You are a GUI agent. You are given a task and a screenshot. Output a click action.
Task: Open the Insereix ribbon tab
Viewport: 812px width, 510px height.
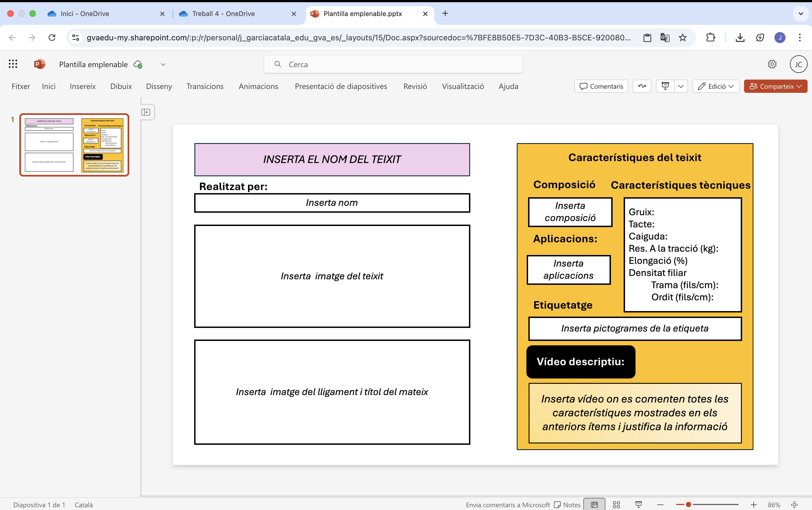[x=83, y=86]
